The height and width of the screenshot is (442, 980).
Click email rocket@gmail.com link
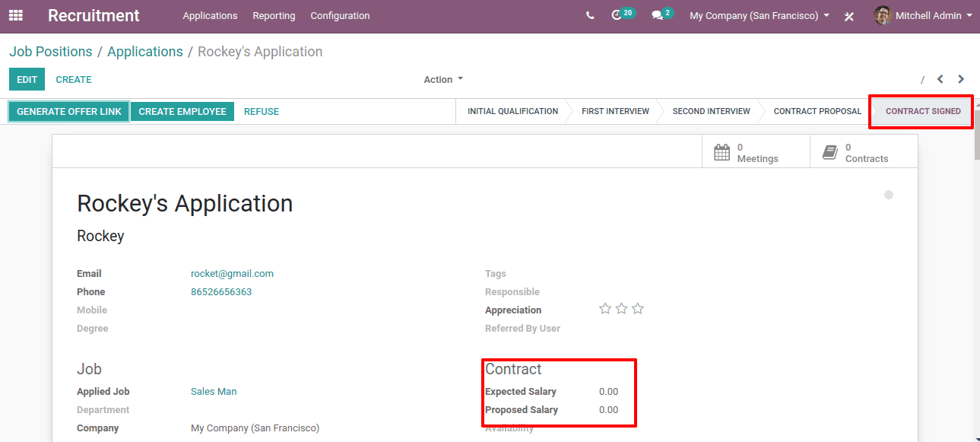coord(232,274)
